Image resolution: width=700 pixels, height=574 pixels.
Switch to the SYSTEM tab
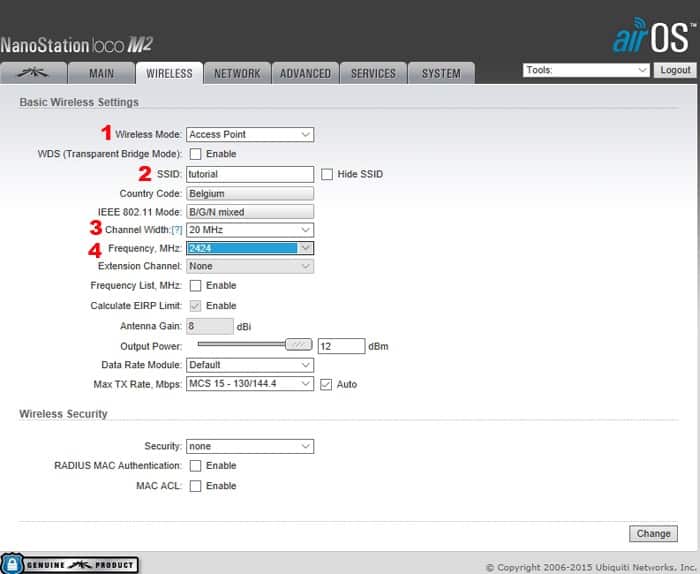click(441, 73)
